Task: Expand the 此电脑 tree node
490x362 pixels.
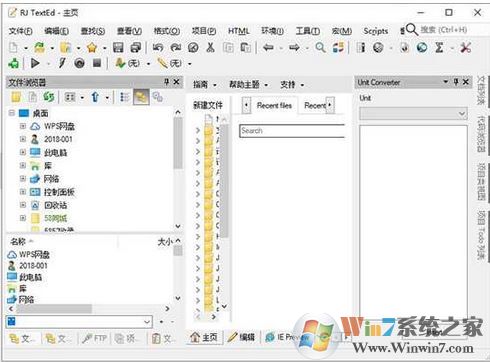Action: (23, 152)
